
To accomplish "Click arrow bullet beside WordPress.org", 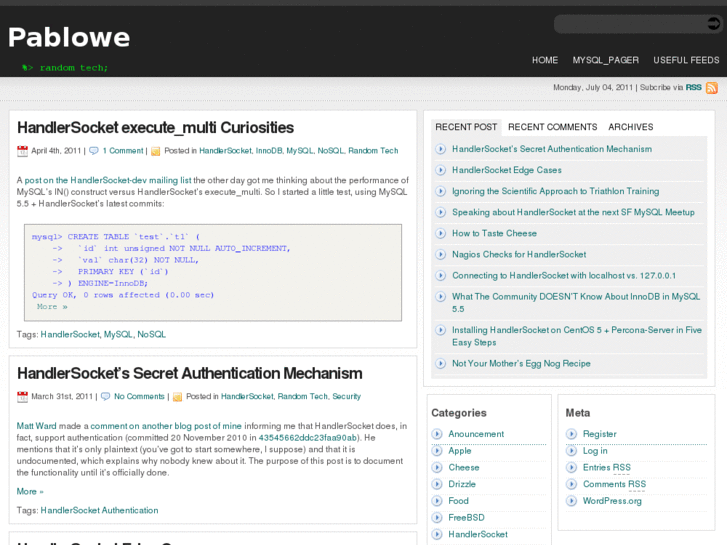I will [571, 501].
